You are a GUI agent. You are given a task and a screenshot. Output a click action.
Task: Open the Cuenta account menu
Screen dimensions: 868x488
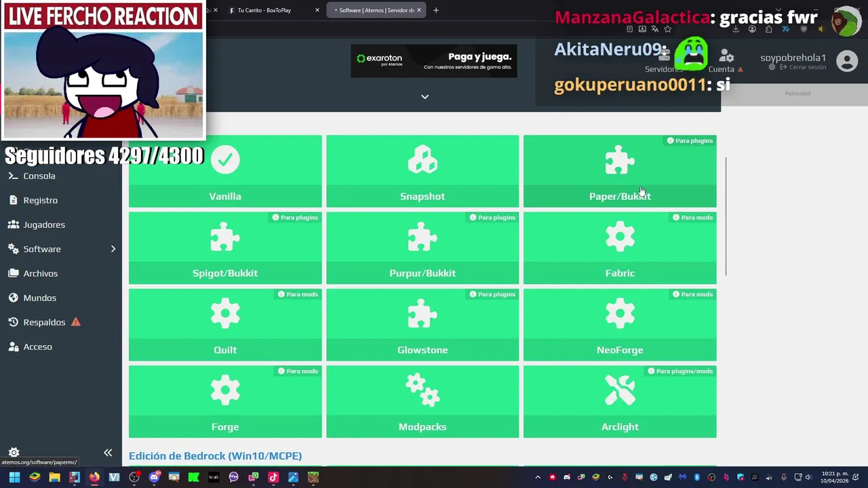point(726,61)
